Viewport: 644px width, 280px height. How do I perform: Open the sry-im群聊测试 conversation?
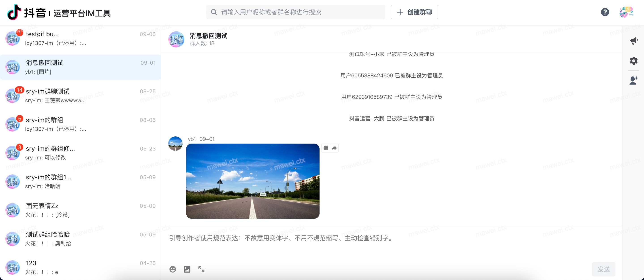[80, 96]
